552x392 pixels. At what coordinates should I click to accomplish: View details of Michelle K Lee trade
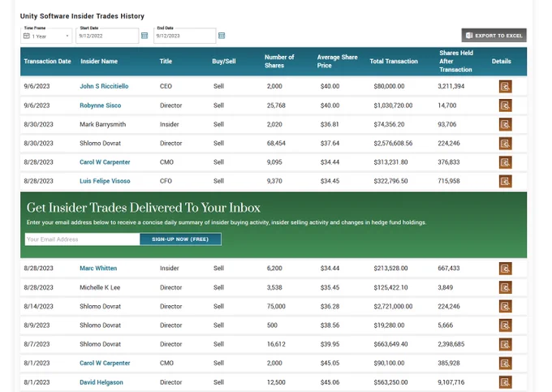505,287
